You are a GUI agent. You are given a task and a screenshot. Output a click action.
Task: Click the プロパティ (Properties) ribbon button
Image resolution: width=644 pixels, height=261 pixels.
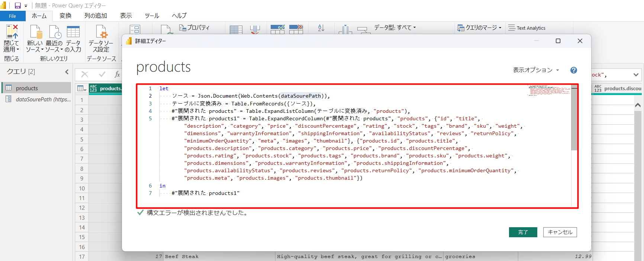tap(194, 28)
